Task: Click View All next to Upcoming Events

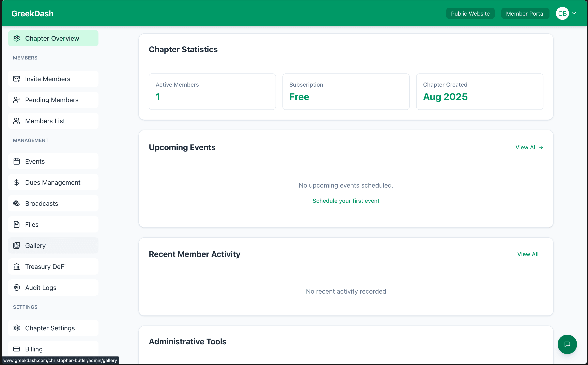Action: point(529,147)
